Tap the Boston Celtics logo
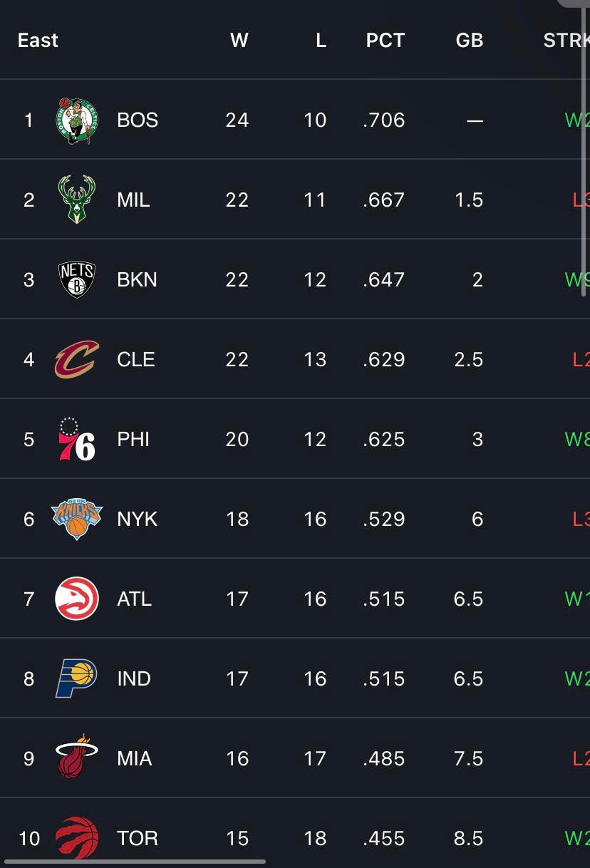This screenshot has height=868, width=590. click(76, 120)
